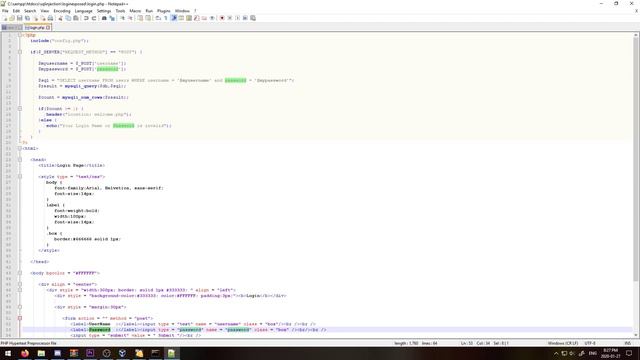Open Find with the binoculars icon
Image resolution: width=640 pixels, height=360 pixels.
tap(104, 18)
